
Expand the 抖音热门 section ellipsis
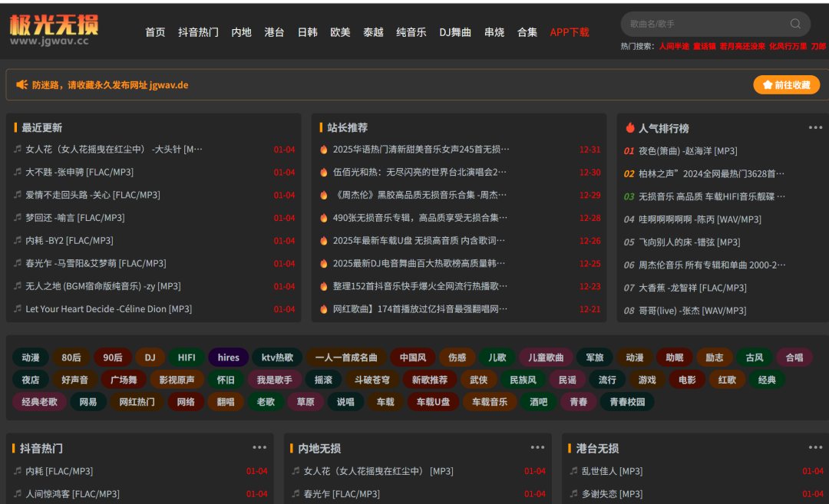259,447
